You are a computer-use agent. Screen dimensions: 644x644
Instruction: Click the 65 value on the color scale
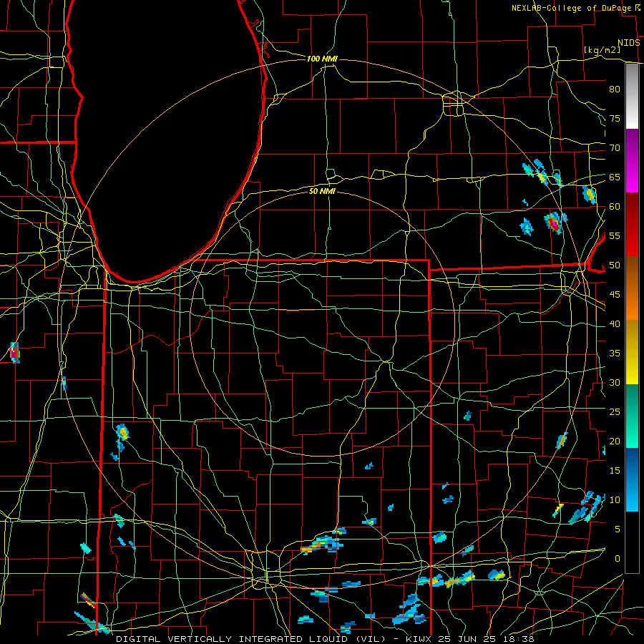tap(615, 177)
